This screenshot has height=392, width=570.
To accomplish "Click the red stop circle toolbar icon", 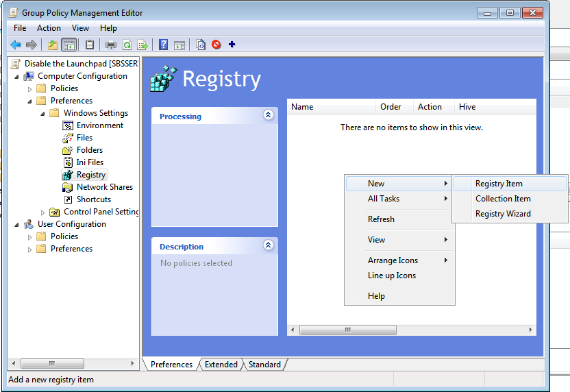I will [x=216, y=45].
